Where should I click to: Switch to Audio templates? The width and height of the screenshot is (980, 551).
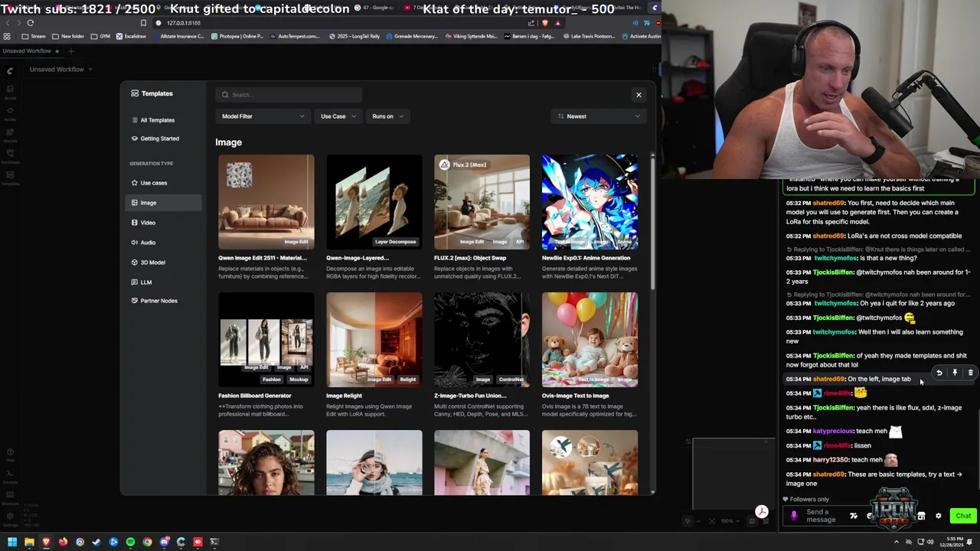[164, 243]
